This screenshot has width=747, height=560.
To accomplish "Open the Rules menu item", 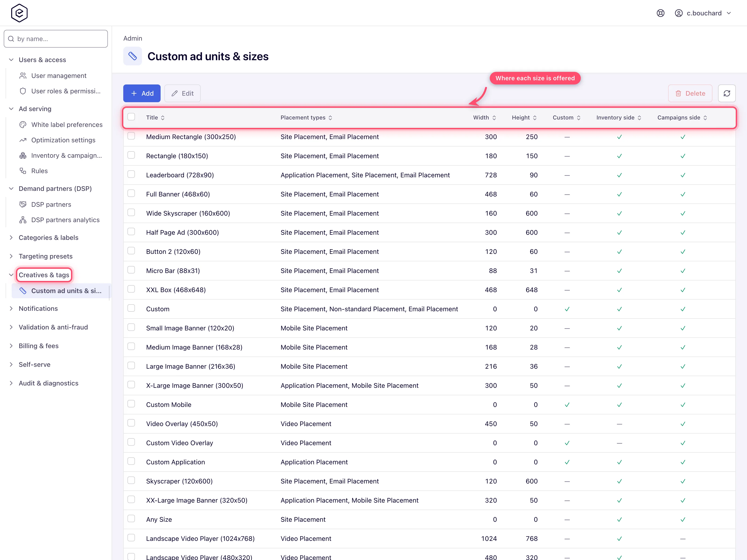I will click(x=39, y=171).
